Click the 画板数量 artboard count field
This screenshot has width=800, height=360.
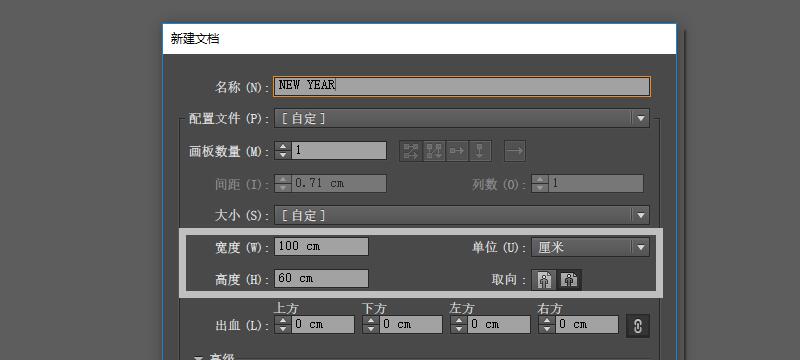339,150
